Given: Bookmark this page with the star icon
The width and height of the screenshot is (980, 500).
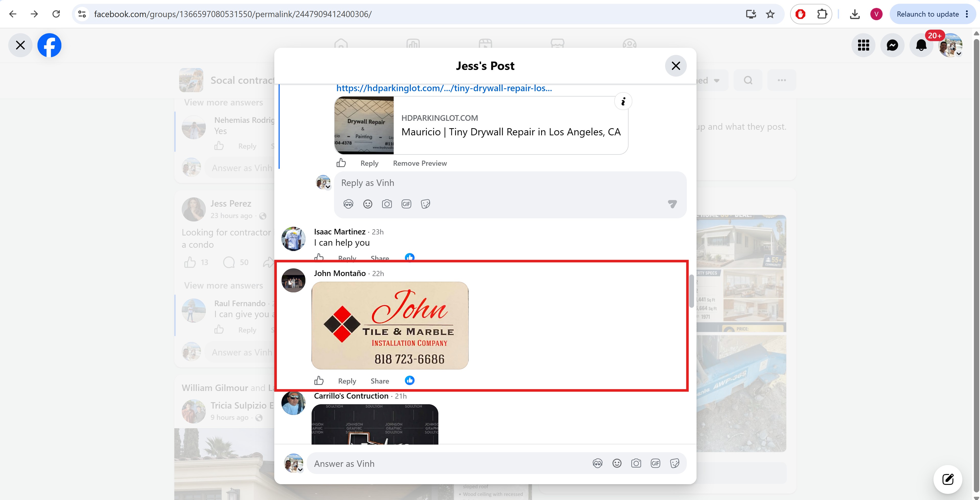Looking at the screenshot, I should tap(770, 14).
